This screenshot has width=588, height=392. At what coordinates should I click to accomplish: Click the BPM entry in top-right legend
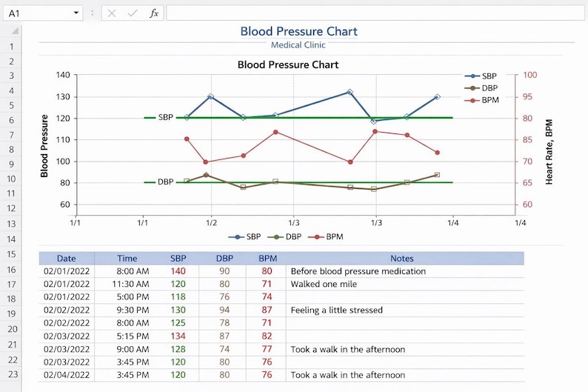pos(481,100)
